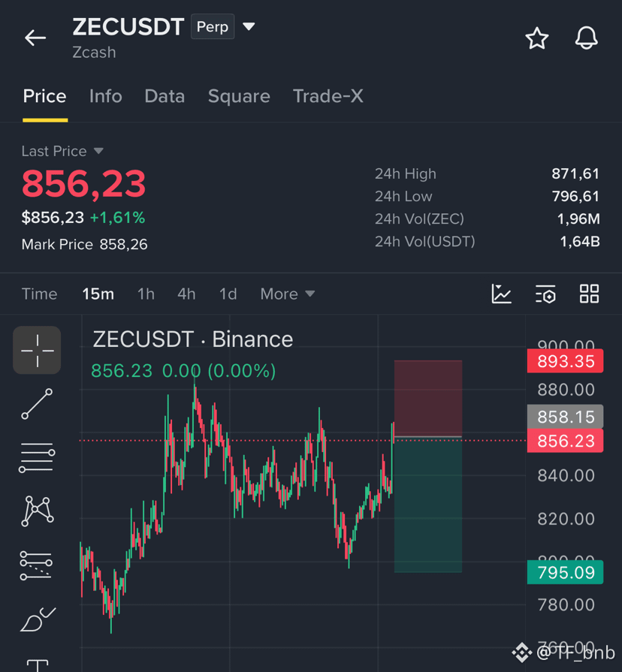
Task: Select the 4h timeframe
Action: 186,294
